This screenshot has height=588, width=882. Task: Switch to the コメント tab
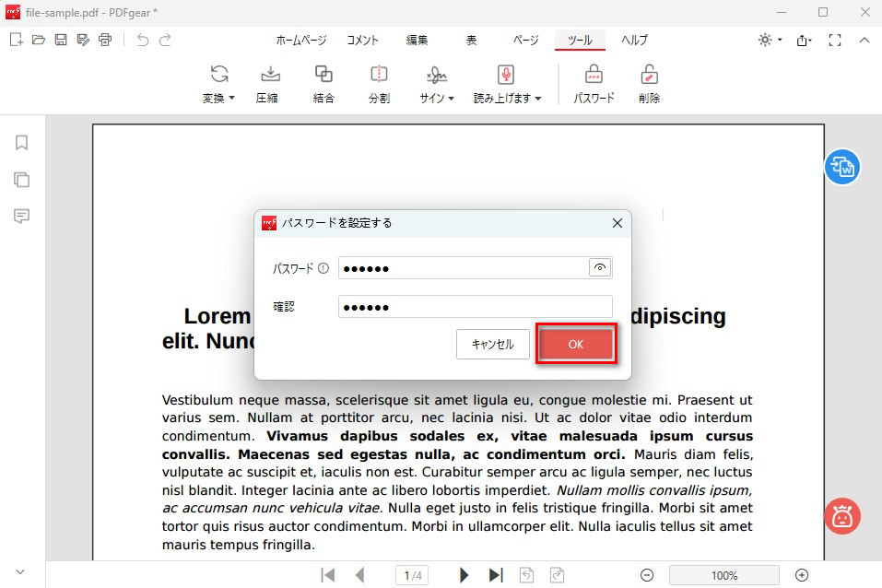[x=362, y=40]
